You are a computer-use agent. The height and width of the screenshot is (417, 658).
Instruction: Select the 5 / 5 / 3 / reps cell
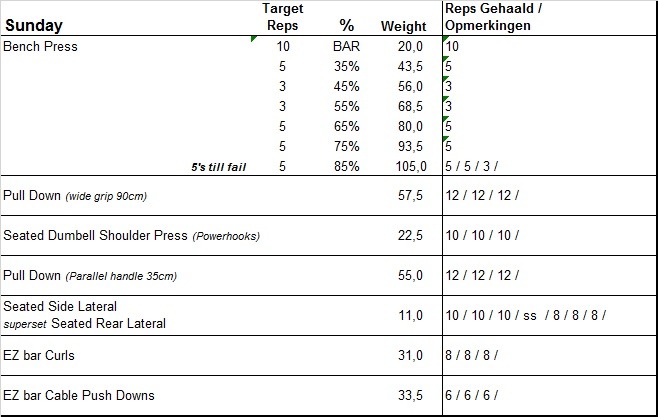pos(472,166)
